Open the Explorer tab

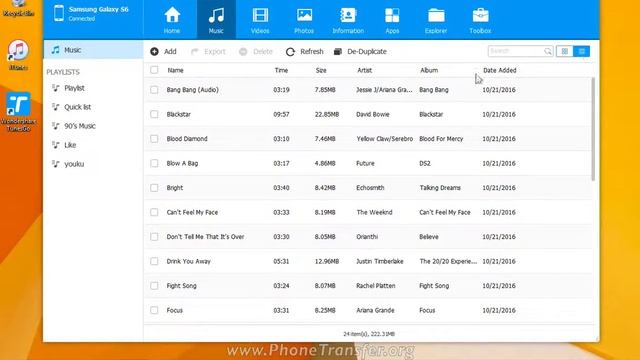pyautogui.click(x=436, y=20)
